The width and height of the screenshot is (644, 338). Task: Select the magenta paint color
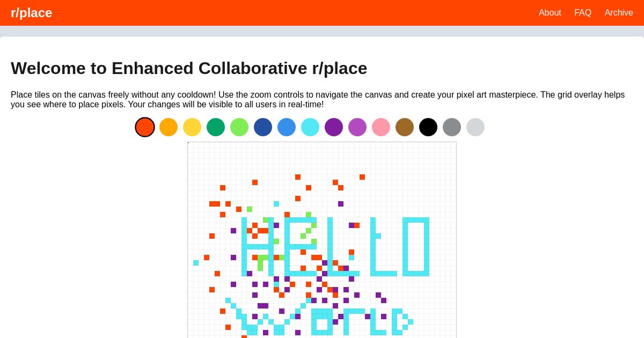pyautogui.click(x=357, y=127)
